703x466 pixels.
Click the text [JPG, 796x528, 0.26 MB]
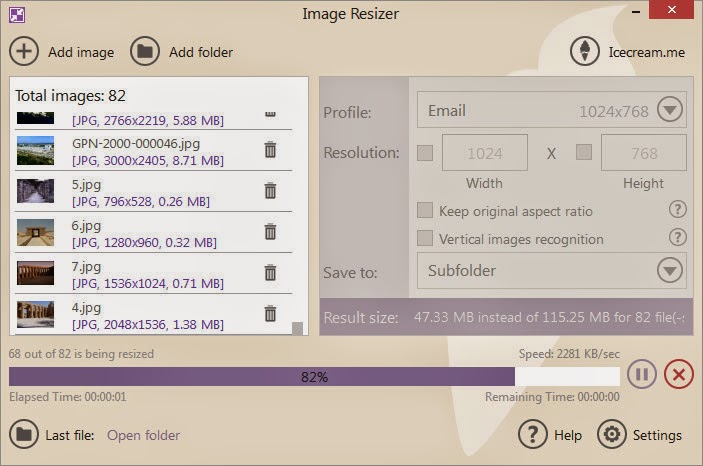[141, 202]
